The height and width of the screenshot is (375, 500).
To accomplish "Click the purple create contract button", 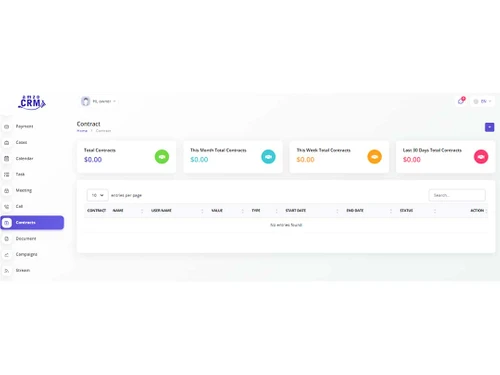I will [x=489, y=127].
